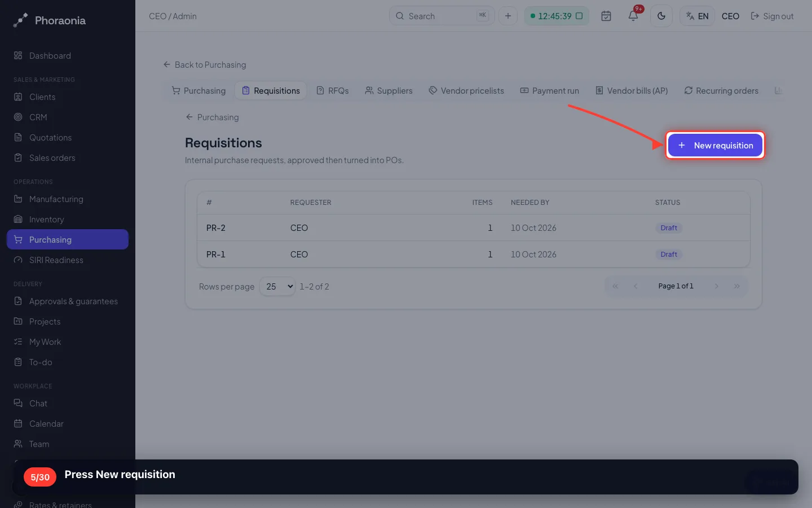The width and height of the screenshot is (812, 508).
Task: Click Back to Purchasing link
Action: coord(205,64)
